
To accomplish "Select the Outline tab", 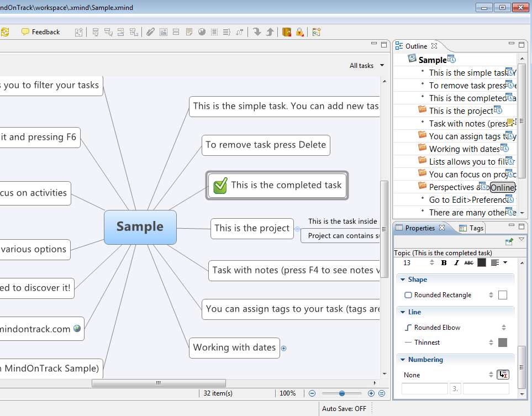I will pyautogui.click(x=416, y=46).
